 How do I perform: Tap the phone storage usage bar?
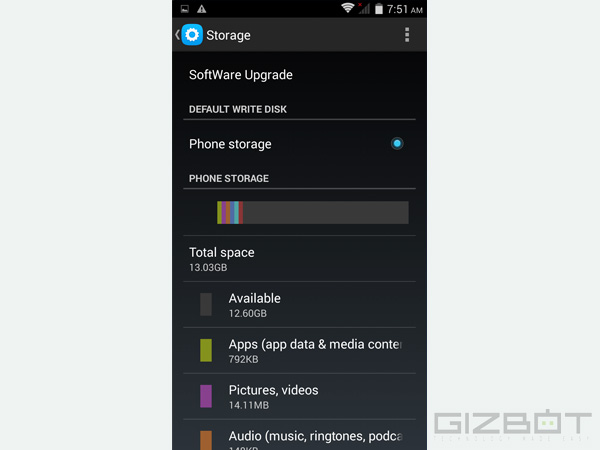313,212
